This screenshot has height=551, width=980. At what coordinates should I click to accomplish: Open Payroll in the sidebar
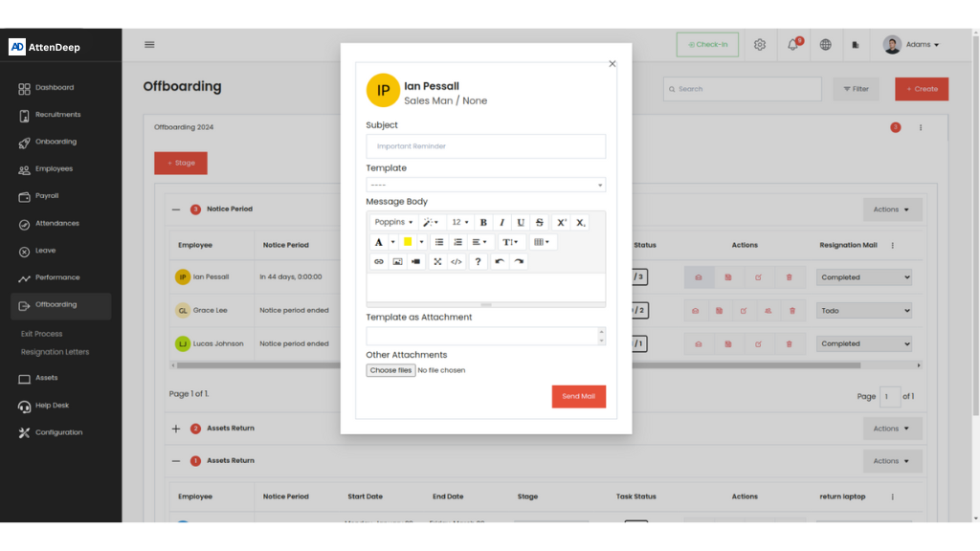pyautogui.click(x=47, y=196)
